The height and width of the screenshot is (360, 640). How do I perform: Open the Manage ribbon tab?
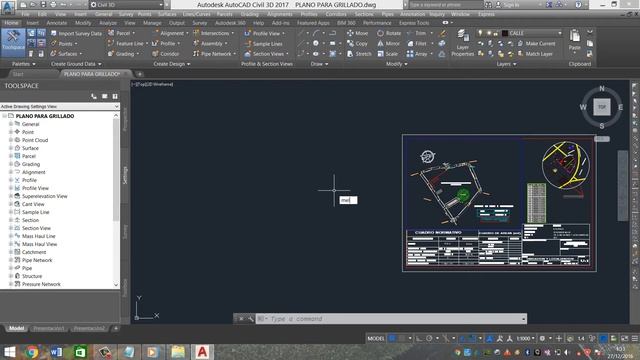point(152,23)
